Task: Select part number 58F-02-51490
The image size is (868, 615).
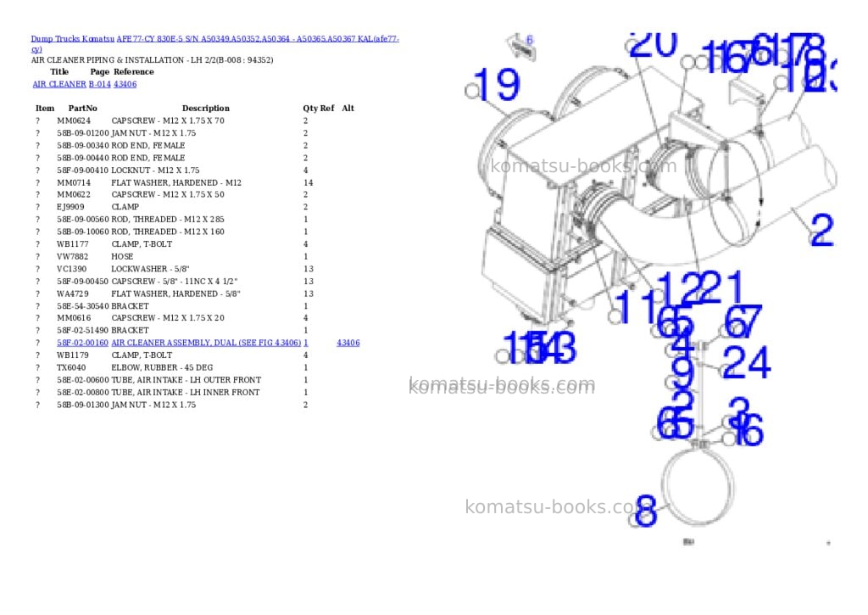Action: [x=82, y=330]
